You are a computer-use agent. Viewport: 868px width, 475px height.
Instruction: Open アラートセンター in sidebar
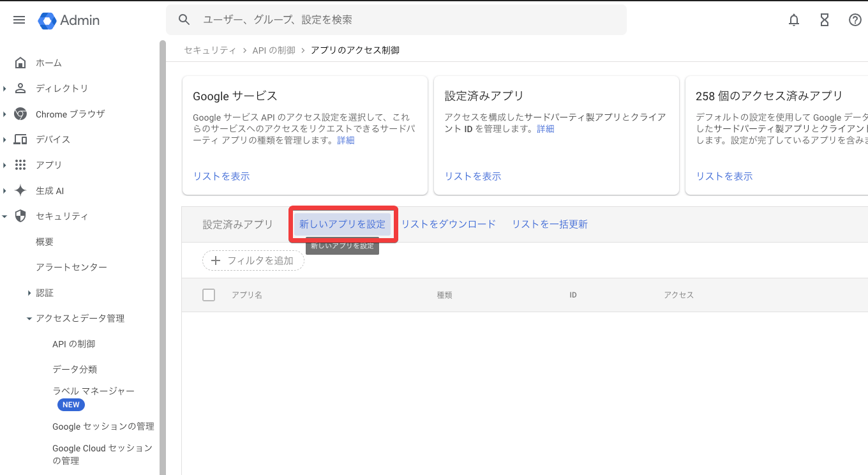pyautogui.click(x=71, y=267)
